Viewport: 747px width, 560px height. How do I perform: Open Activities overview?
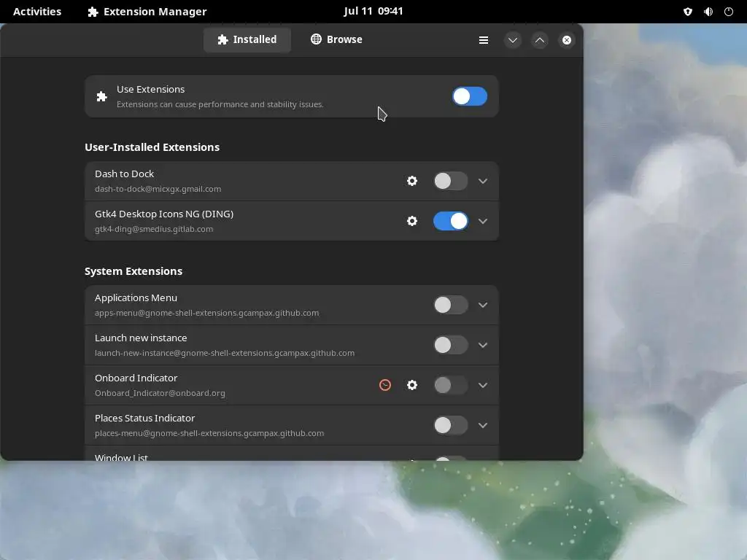pos(37,12)
